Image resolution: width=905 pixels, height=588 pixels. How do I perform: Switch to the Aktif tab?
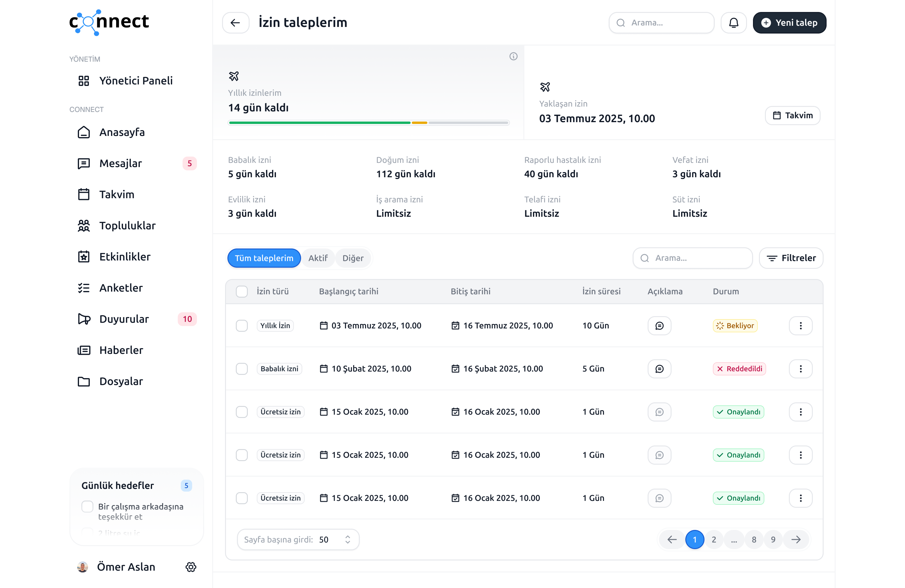(318, 258)
